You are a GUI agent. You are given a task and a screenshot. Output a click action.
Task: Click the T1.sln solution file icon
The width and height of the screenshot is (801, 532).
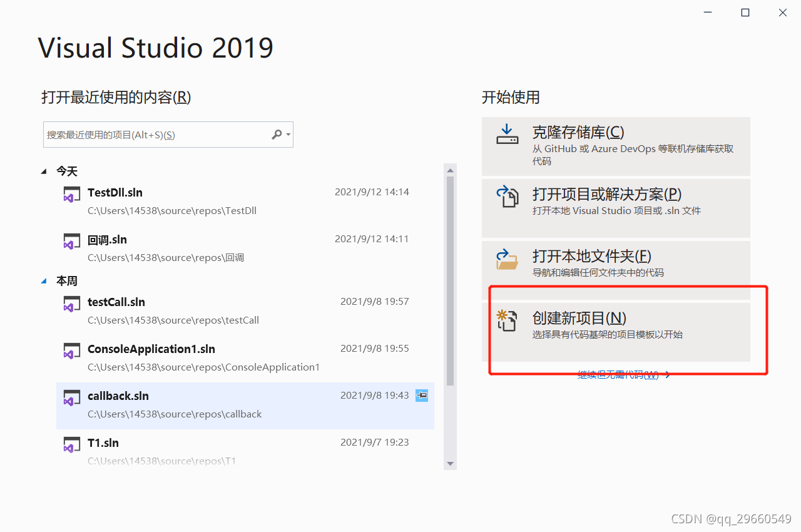tap(72, 444)
